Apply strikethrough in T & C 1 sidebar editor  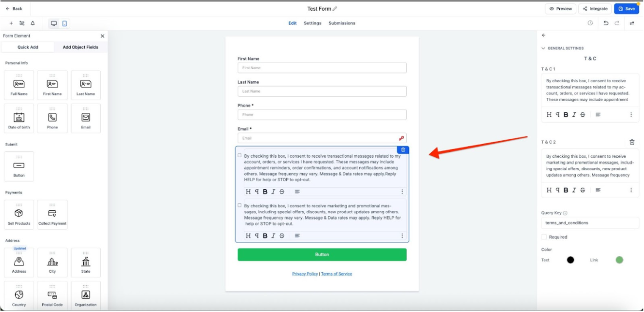click(583, 115)
